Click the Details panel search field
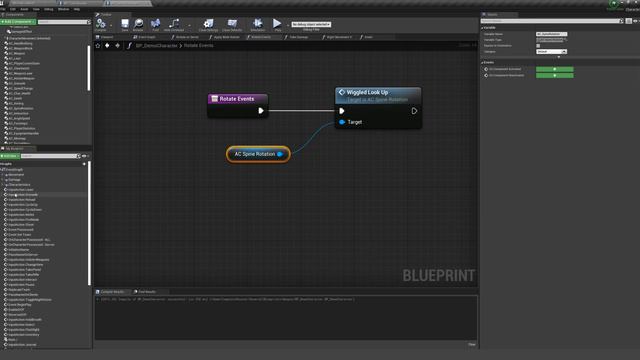The image size is (640, 360). [x=552, y=21]
